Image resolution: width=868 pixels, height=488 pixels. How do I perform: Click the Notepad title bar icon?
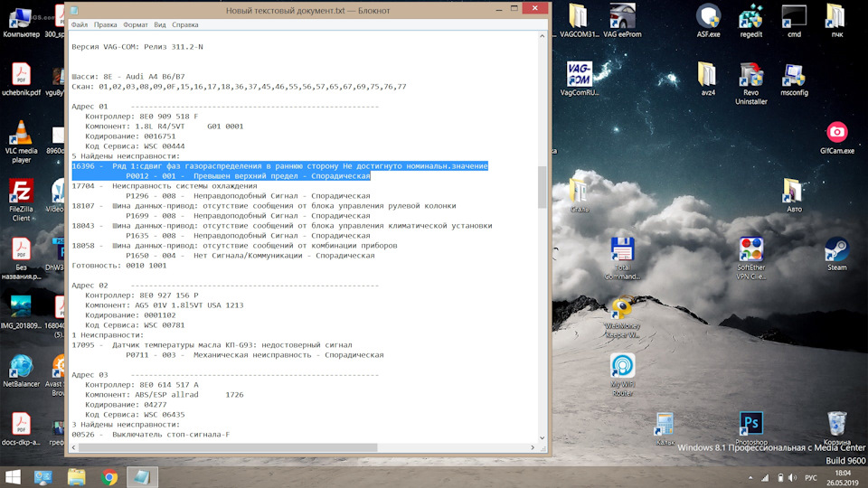click(75, 11)
